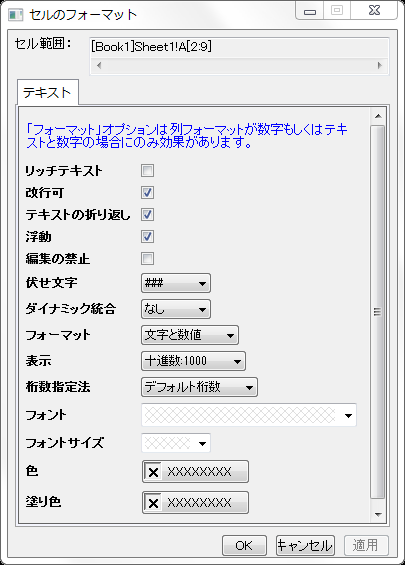The width and height of the screenshot is (405, 565).
Task: Click right arrow of cell range scrollbar
Action: tap(379, 65)
